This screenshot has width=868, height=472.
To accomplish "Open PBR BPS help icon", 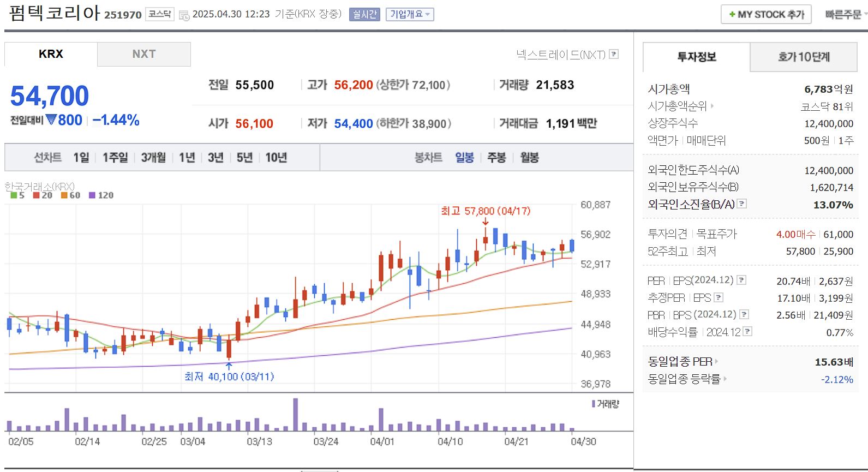I will [x=744, y=314].
